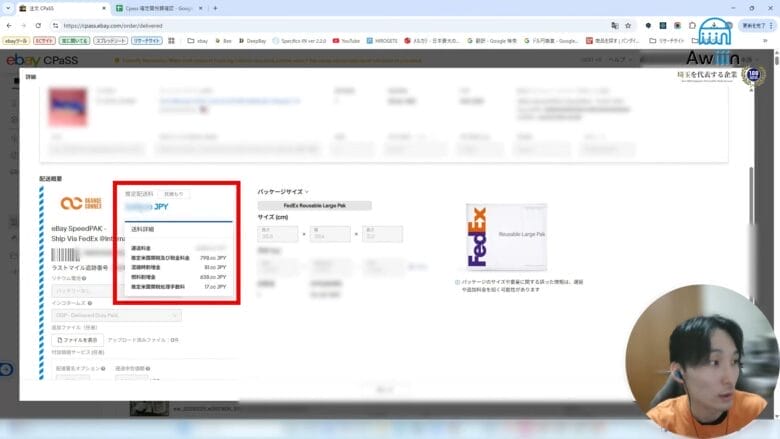
Task: Click the 見積もり estimate button
Action: click(x=173, y=193)
